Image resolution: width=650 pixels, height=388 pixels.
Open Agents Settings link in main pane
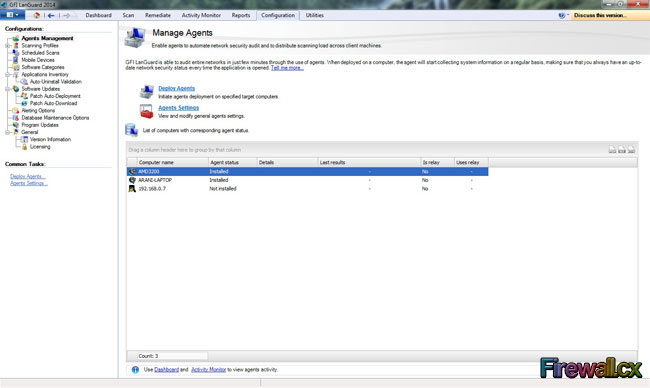[178, 108]
